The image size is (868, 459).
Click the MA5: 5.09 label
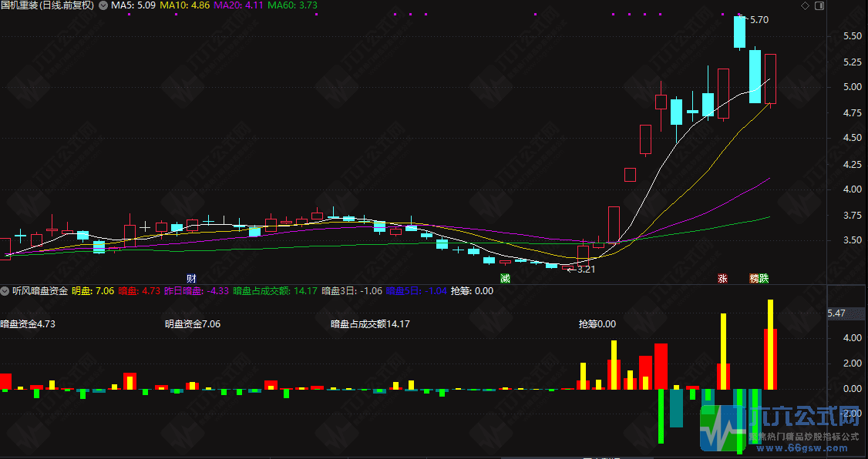click(133, 5)
